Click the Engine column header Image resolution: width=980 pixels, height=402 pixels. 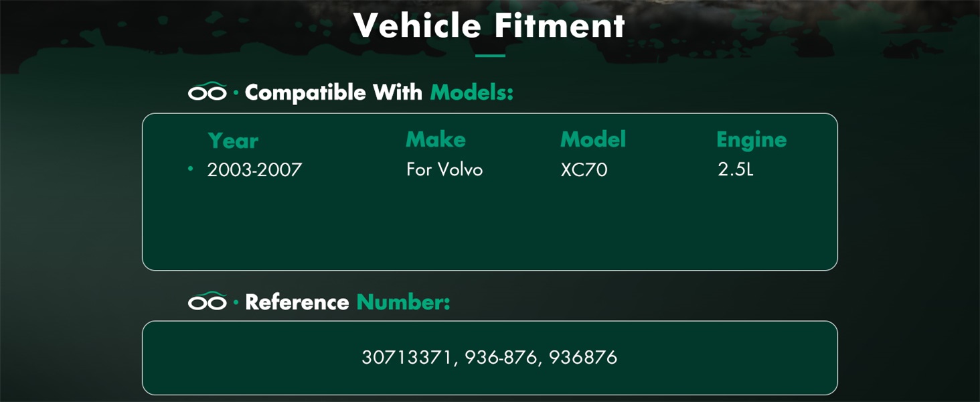pyautogui.click(x=752, y=140)
